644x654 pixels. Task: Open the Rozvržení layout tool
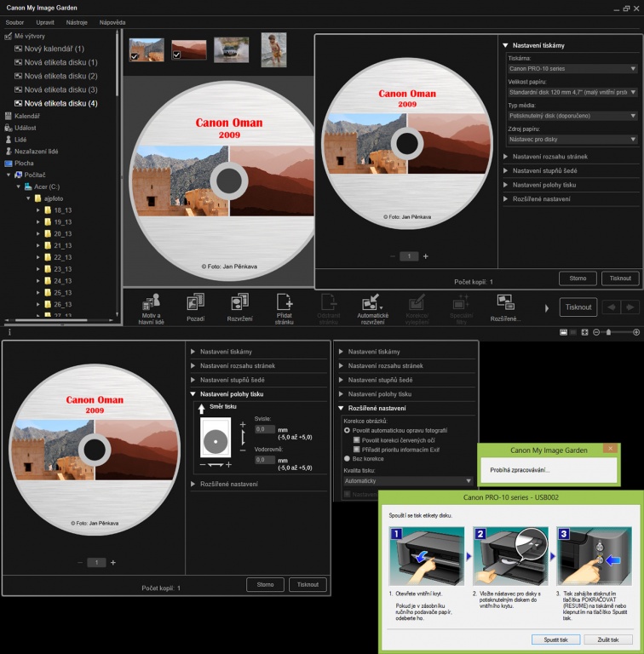[240, 308]
